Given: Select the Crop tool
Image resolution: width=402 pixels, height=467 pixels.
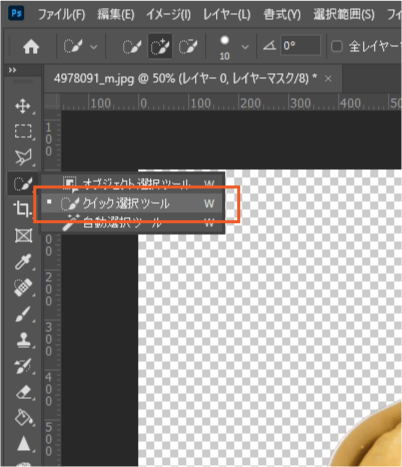Looking at the screenshot, I should click(23, 210).
